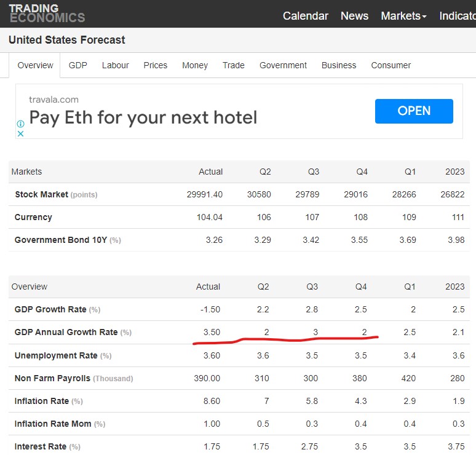Image resolution: width=476 pixels, height=455 pixels.
Task: Open the Indicators menu
Action: (x=458, y=16)
